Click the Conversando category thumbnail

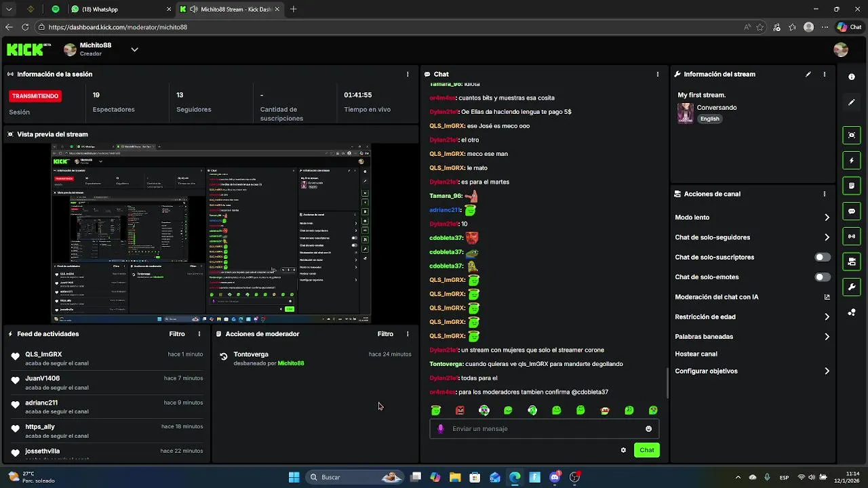point(686,113)
